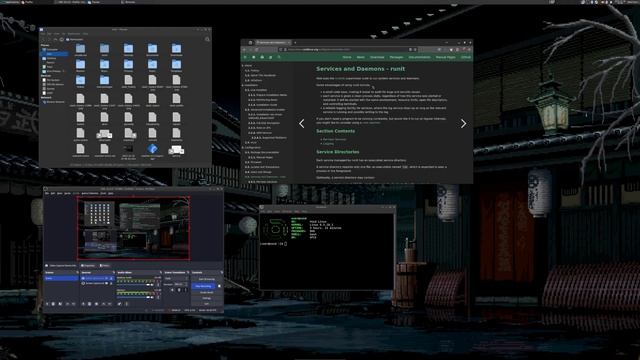Hide the first source using its eye icon
Screen dimensions: 640x360
[x=107, y=278]
